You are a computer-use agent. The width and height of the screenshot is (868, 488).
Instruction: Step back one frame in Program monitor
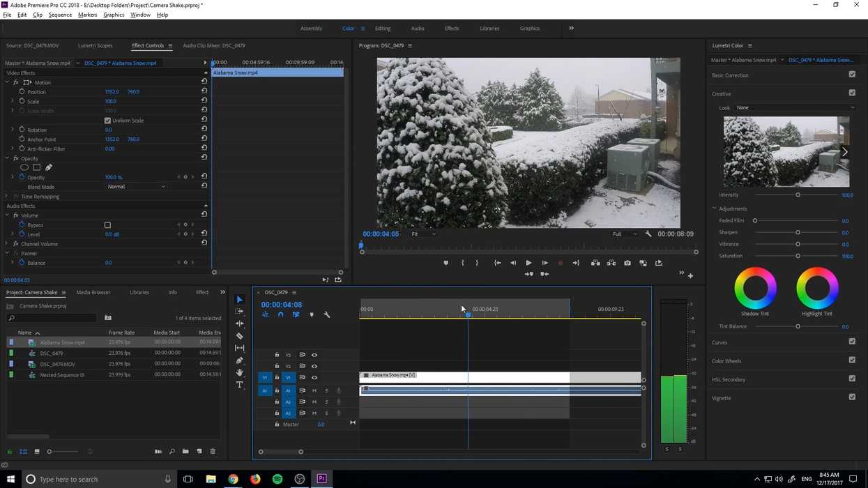[x=513, y=263]
